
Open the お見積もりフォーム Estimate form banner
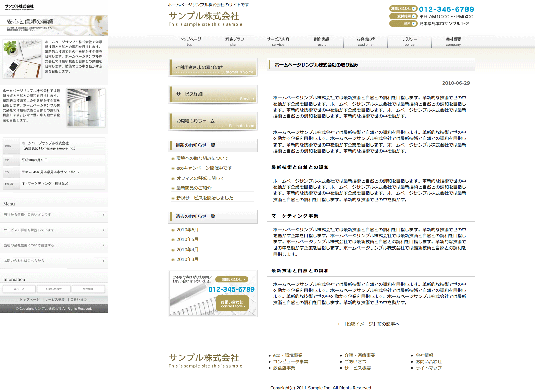click(213, 121)
